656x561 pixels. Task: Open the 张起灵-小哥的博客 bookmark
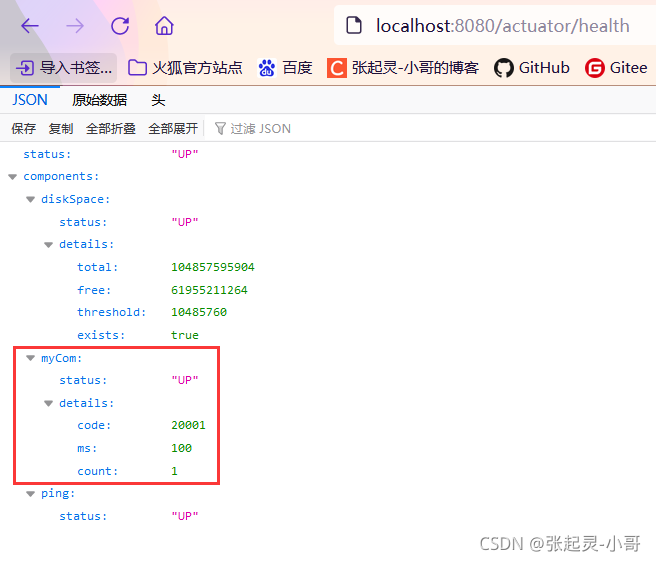click(x=403, y=68)
